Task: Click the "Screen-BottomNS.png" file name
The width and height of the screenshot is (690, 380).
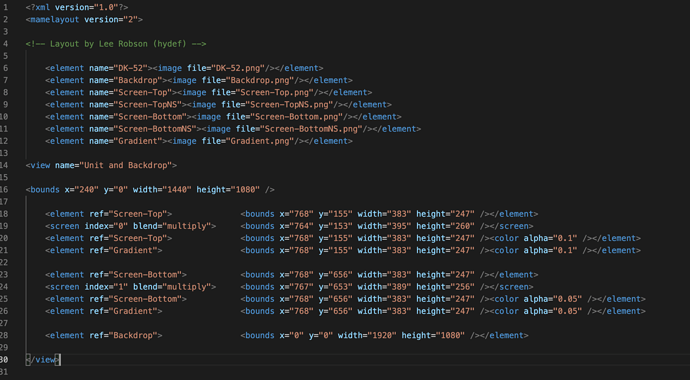Action: 312,129
